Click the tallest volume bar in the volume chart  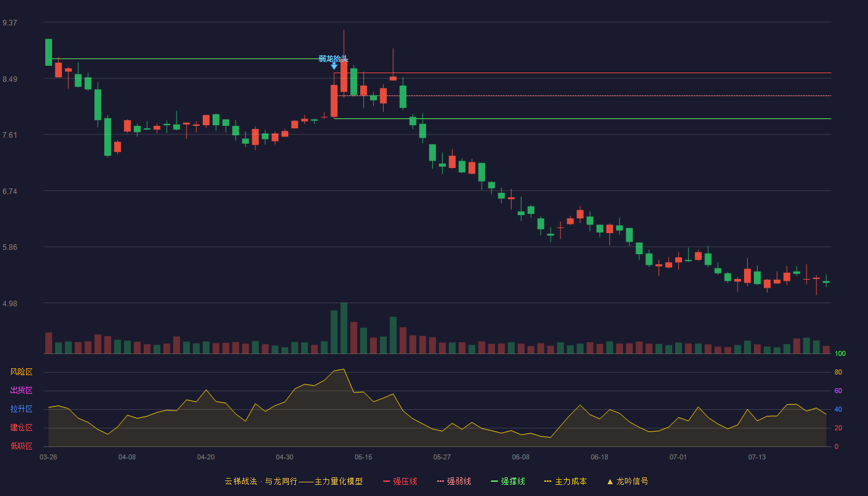(344, 328)
